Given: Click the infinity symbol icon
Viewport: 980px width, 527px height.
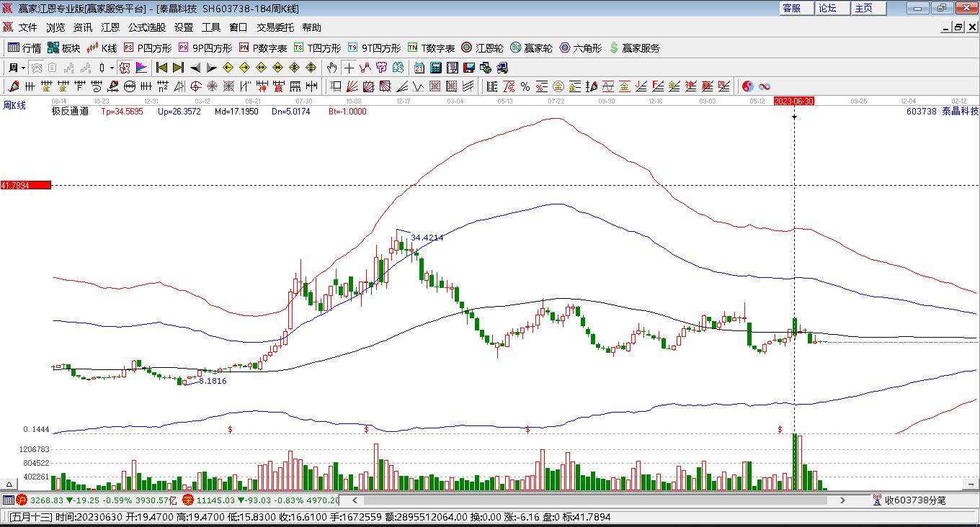Looking at the screenshot, I should pos(765,86).
